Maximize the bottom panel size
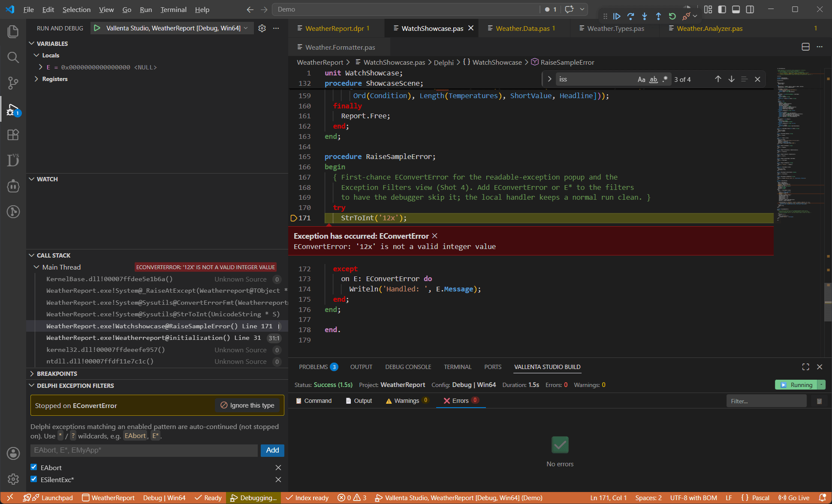This screenshot has height=504, width=832. [806, 367]
